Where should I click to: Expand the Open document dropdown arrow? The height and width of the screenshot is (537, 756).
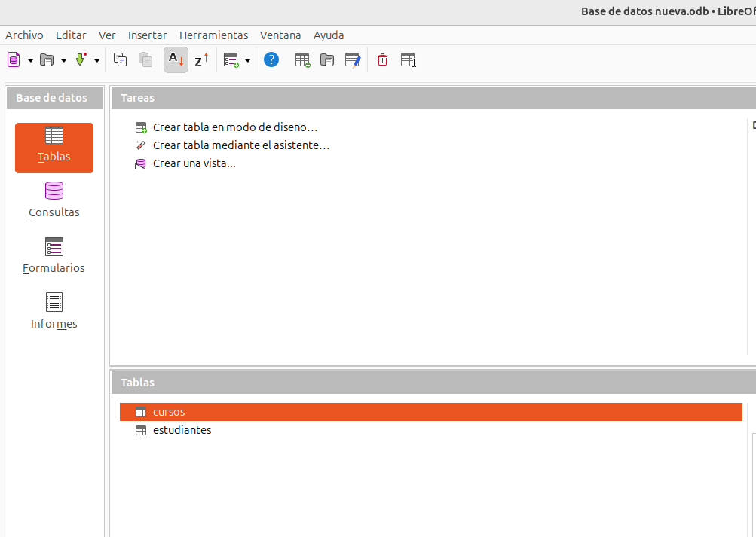[63, 60]
